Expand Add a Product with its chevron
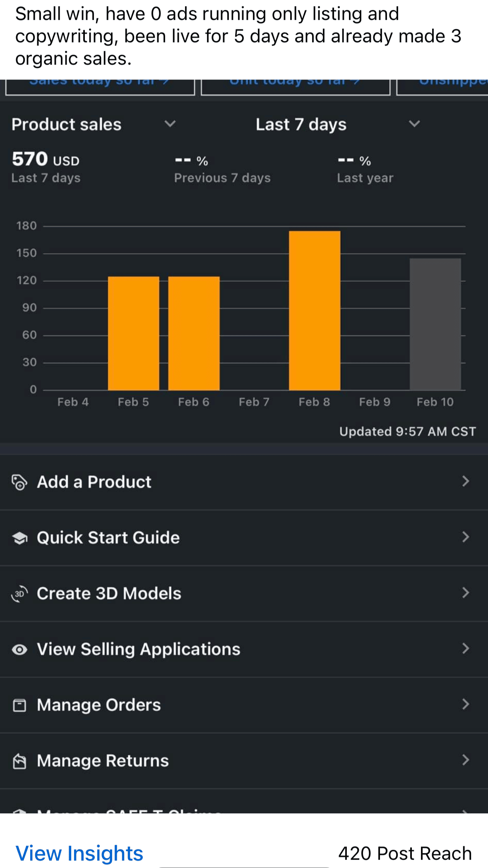488x868 pixels. coord(466,481)
